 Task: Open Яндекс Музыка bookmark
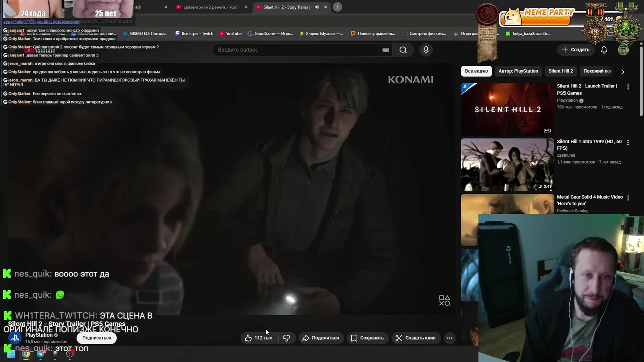(x=321, y=34)
